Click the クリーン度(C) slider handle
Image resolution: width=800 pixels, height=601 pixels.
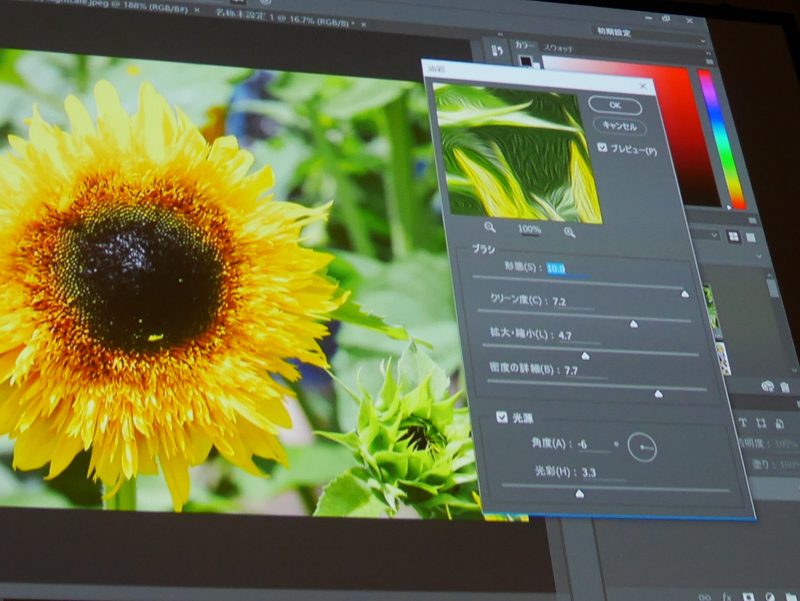pos(633,324)
